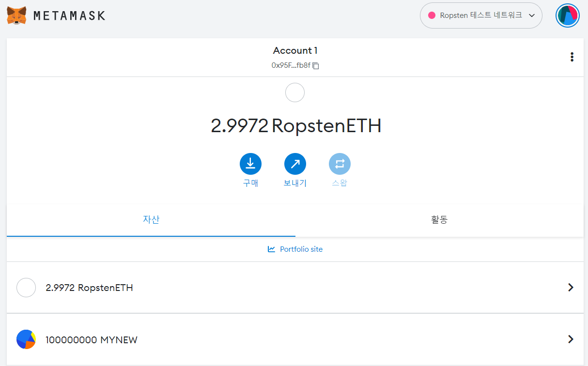
Task: Click the Buy (구매) download icon
Action: [x=250, y=164]
